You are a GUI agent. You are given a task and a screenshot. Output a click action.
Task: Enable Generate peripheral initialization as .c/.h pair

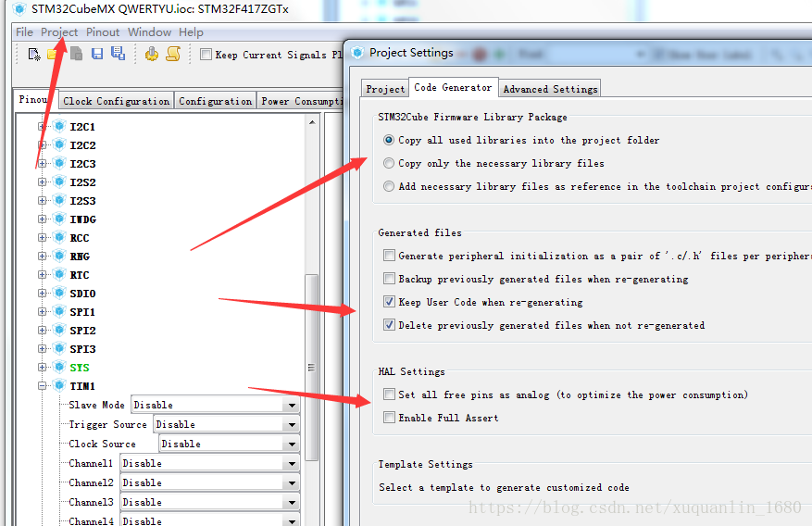point(389,256)
